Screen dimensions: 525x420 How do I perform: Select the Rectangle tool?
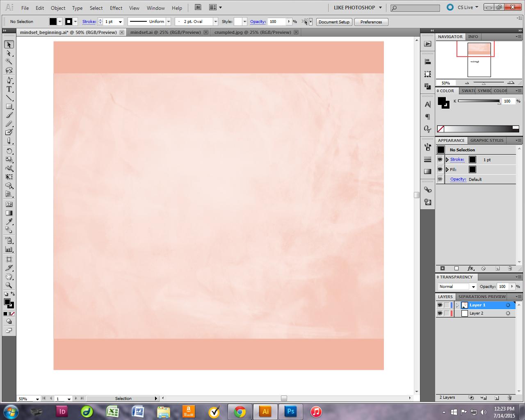9,107
